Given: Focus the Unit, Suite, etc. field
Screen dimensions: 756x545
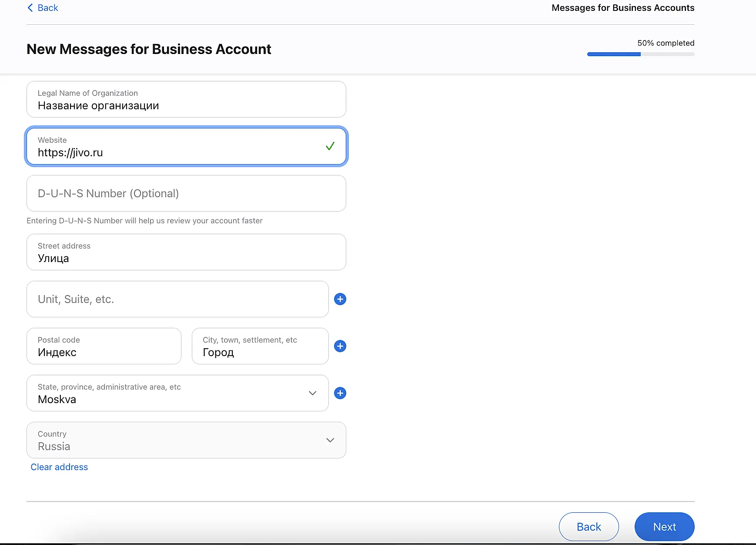Looking at the screenshot, I should point(177,299).
